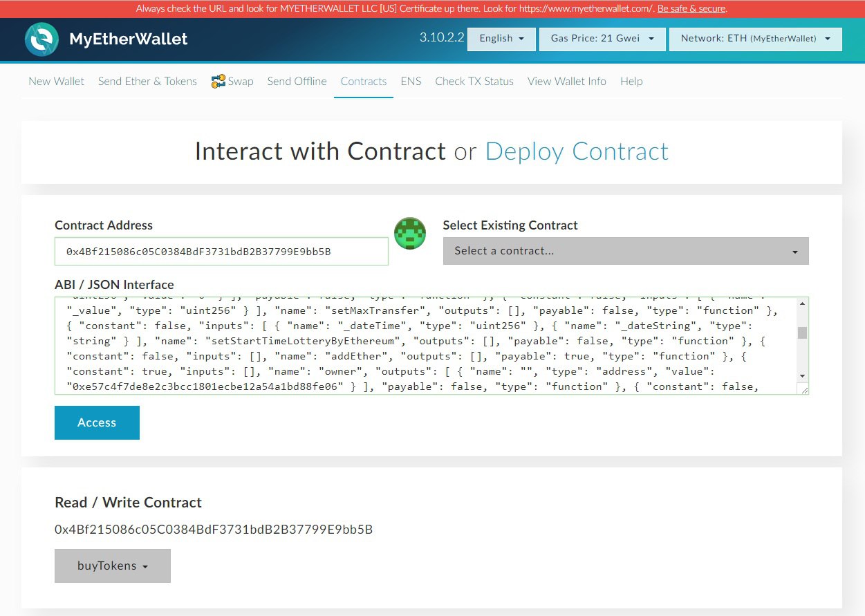The image size is (865, 616).
Task: Click the ABI textarea scrollbar thumb
Action: (x=802, y=333)
